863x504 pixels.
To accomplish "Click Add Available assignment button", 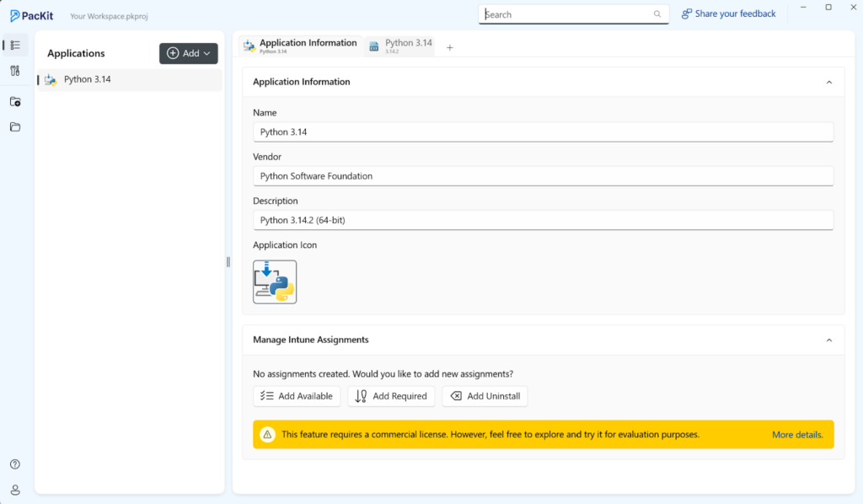I will 297,395.
